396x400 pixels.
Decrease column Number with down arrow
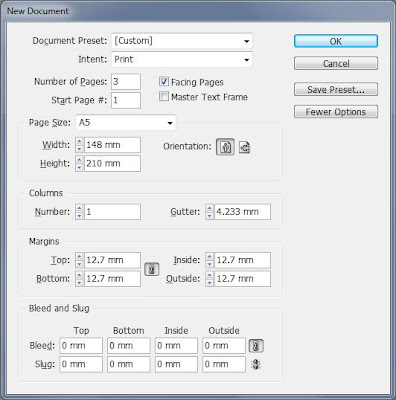79,216
